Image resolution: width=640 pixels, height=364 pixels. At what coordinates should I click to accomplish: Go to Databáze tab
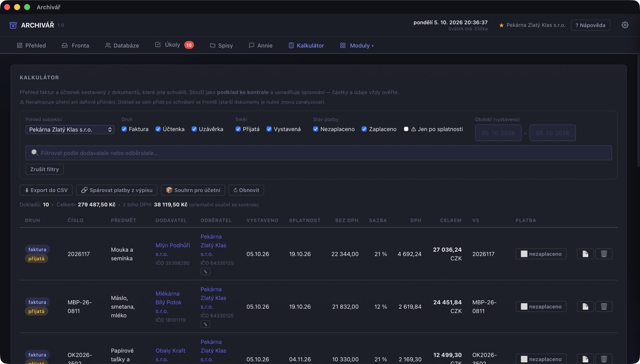coord(122,46)
